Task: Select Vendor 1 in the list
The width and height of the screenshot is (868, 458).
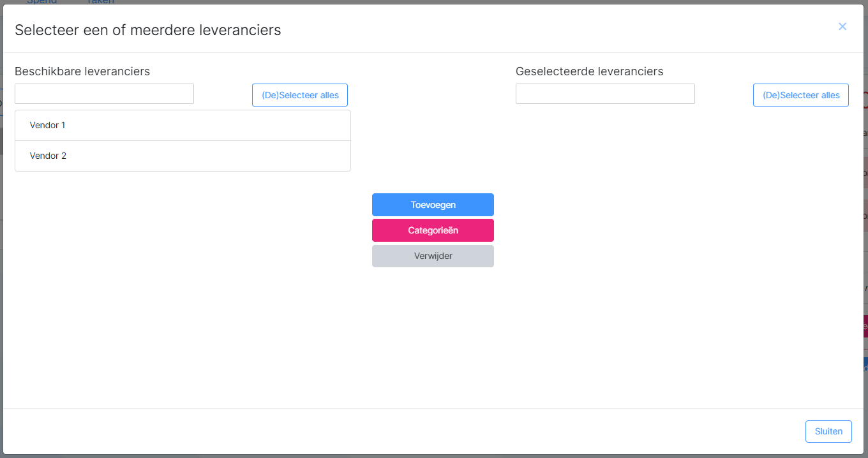Action: click(183, 126)
